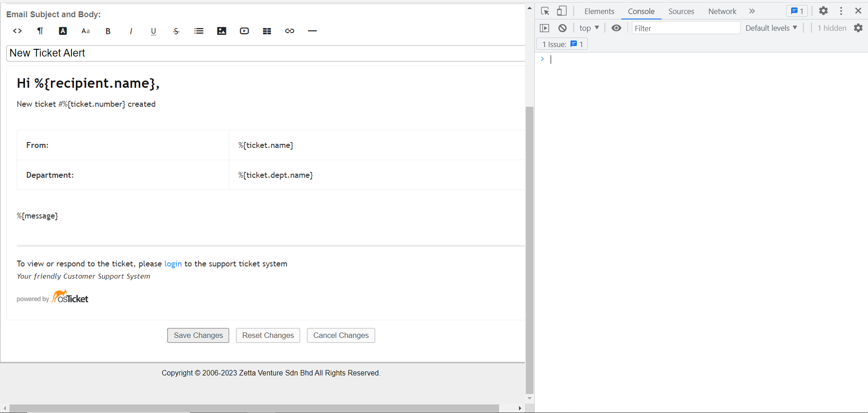
Task: Apply italic formatting in editor
Action: 131,31
